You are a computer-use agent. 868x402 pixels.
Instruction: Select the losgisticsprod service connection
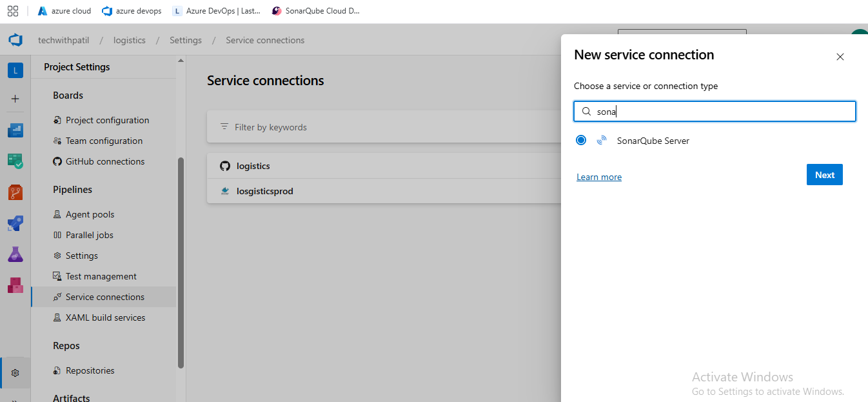click(264, 192)
